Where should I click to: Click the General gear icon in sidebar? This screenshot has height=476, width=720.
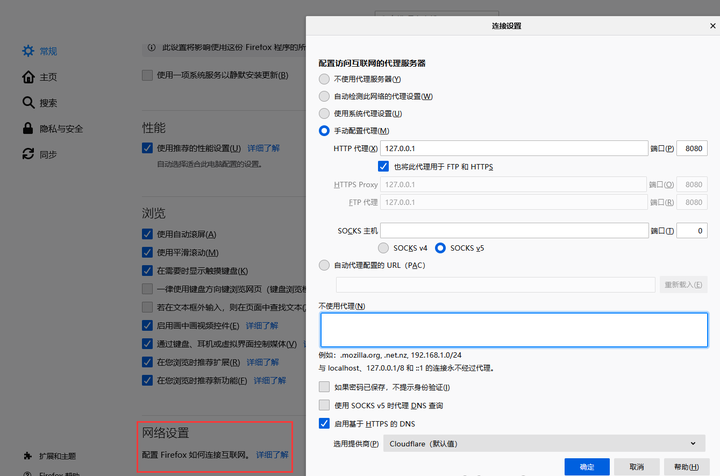click(28, 51)
